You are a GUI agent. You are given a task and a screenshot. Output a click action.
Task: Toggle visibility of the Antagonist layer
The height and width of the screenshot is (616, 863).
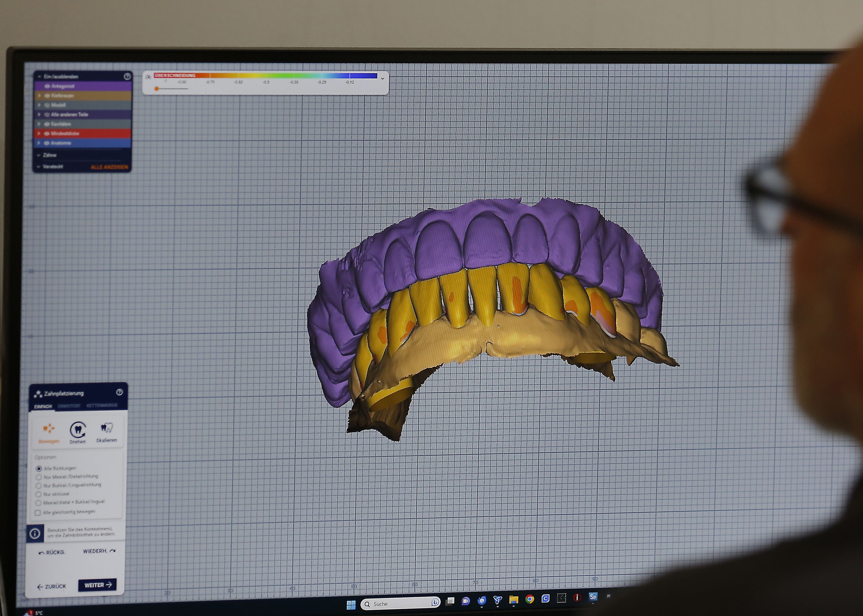coord(48,86)
